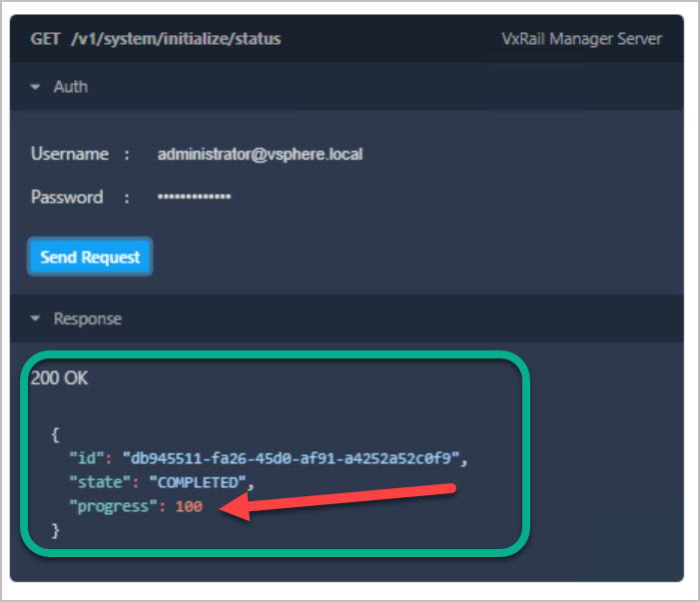Collapse the Response section triangle
Viewport: 700px width, 602px height.
coord(36,319)
